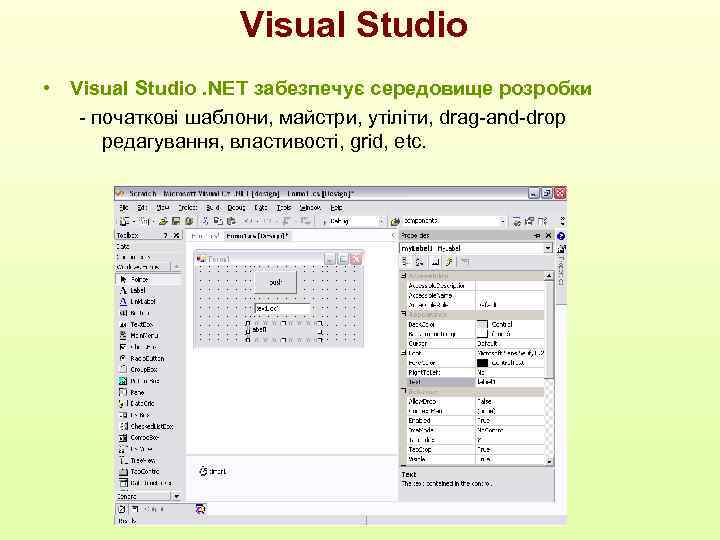Click the Save All toolbar icon
Image resolution: width=720 pixels, height=540 pixels.
tap(189, 221)
